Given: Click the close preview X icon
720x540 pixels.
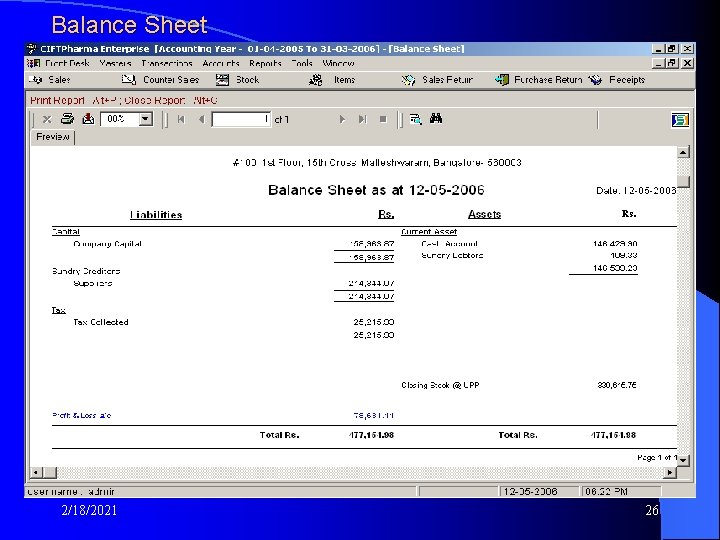Looking at the screenshot, I should [47, 119].
